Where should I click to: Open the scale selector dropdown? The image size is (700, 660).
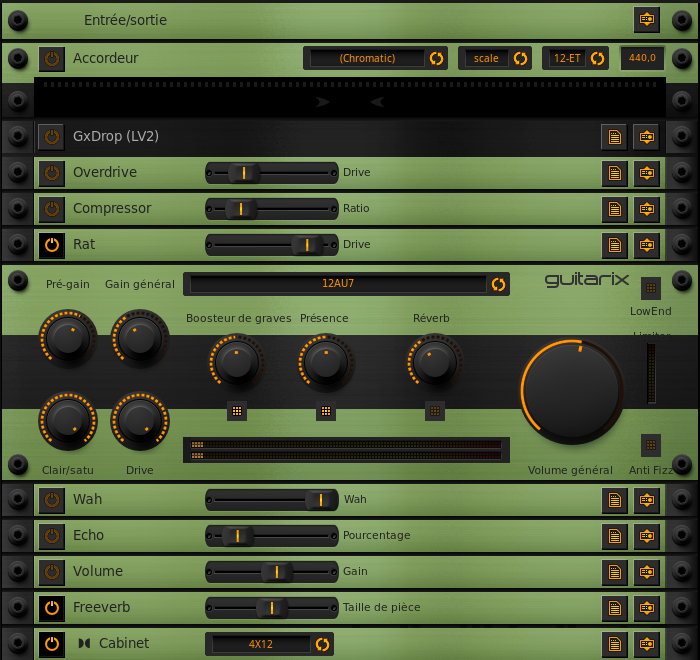tap(495, 58)
